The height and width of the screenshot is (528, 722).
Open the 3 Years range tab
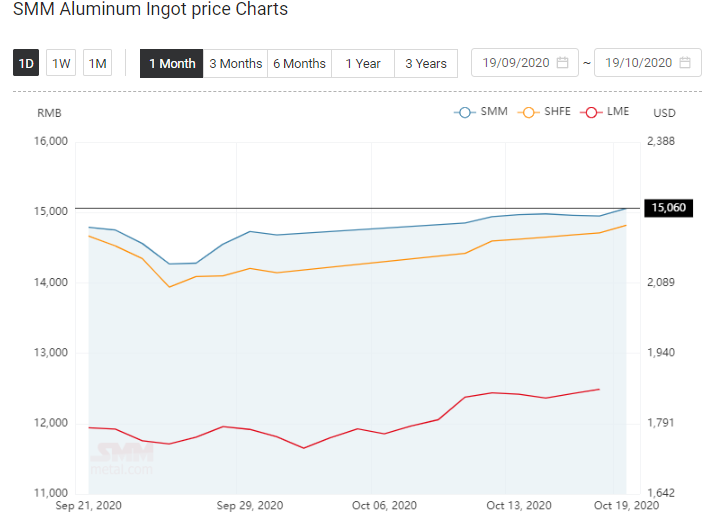click(x=426, y=63)
